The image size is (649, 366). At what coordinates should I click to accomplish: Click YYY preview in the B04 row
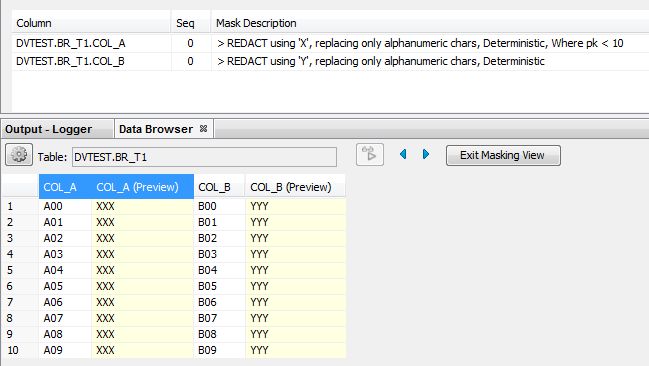(x=295, y=270)
